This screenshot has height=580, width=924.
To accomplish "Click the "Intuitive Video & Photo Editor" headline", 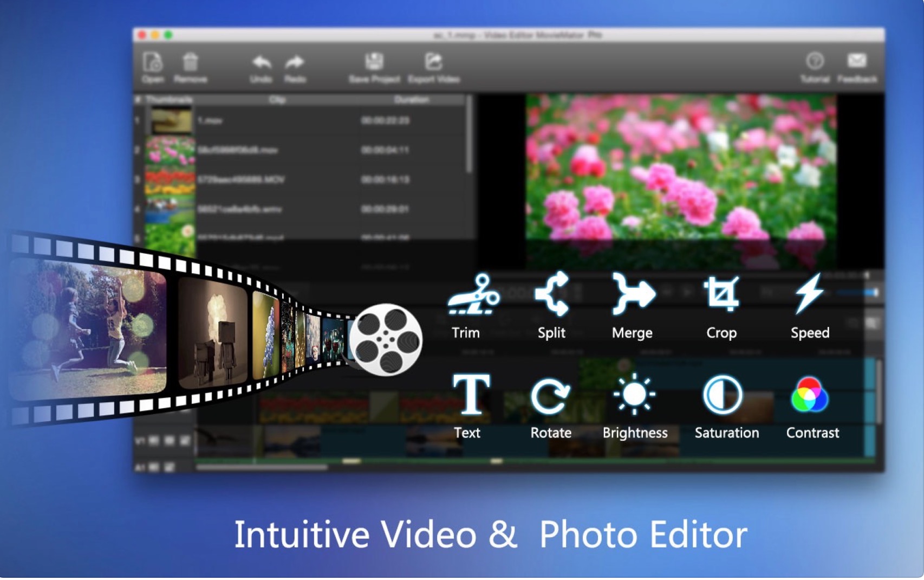I will pyautogui.click(x=491, y=534).
